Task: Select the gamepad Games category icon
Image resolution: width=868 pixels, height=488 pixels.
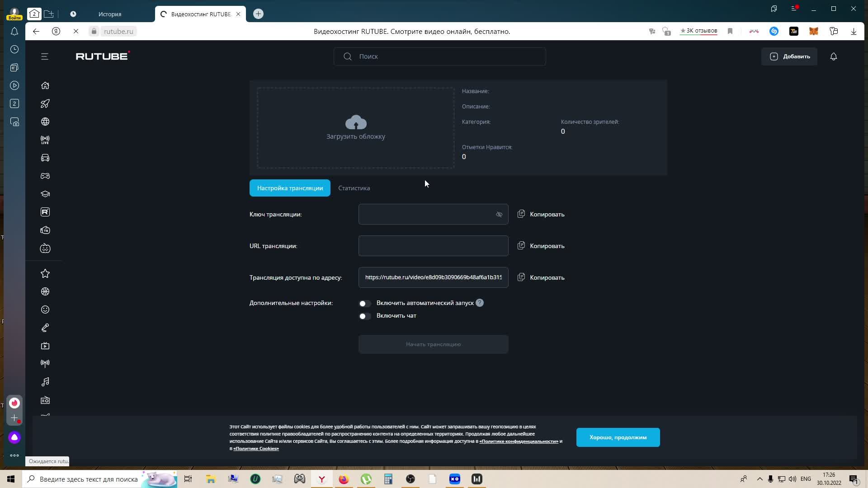Action: [x=45, y=176]
